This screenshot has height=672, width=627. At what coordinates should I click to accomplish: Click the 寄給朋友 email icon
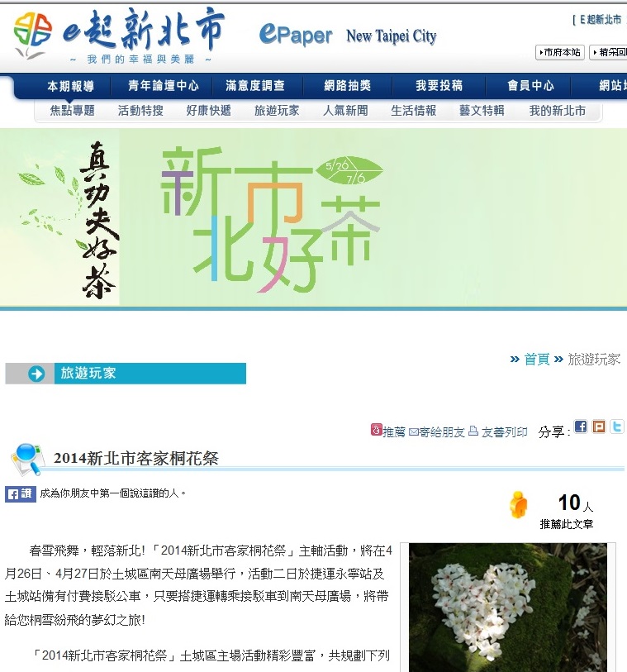tap(413, 432)
